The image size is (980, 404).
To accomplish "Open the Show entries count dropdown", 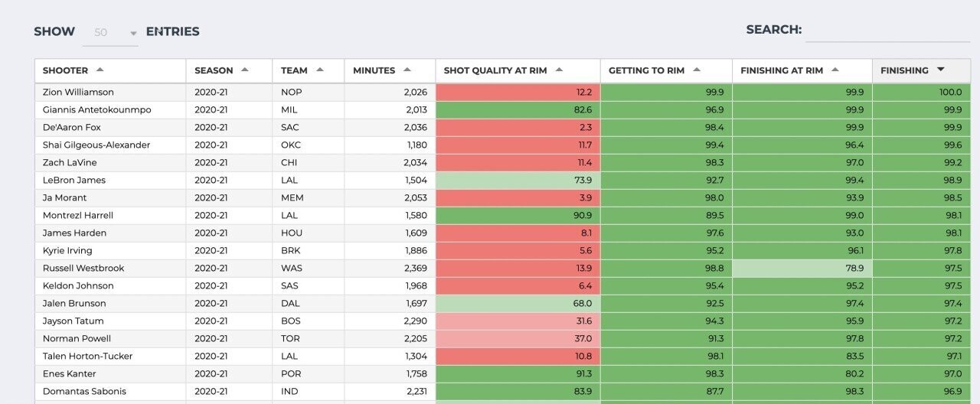I will tap(110, 33).
